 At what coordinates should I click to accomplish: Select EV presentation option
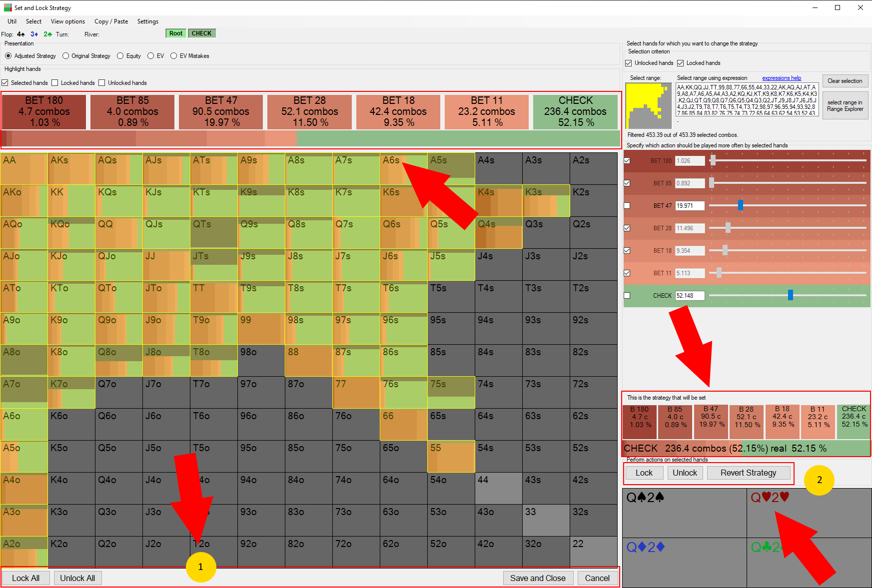[x=156, y=56]
